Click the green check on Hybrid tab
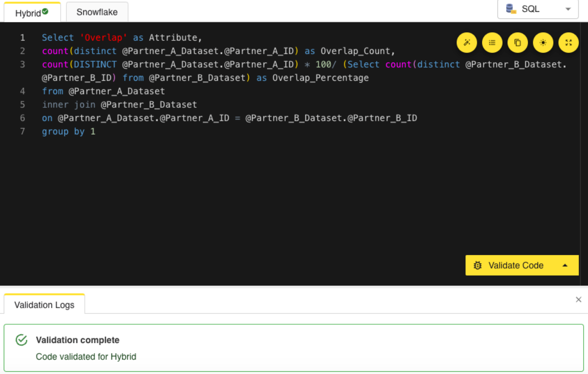The width and height of the screenshot is (588, 374). coord(45,11)
